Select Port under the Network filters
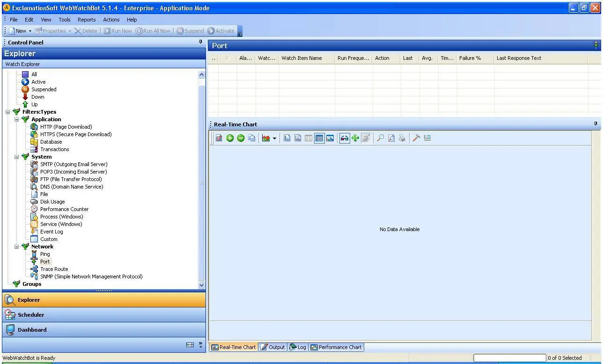The width and height of the screenshot is (603, 364). 45,262
